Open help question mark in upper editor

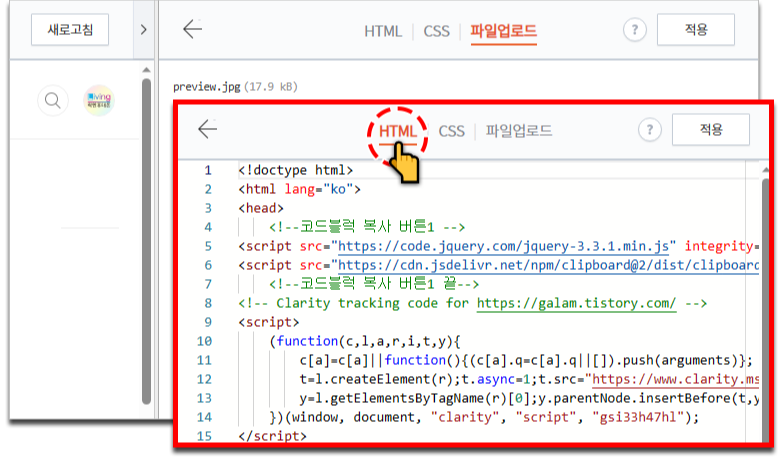(x=635, y=30)
